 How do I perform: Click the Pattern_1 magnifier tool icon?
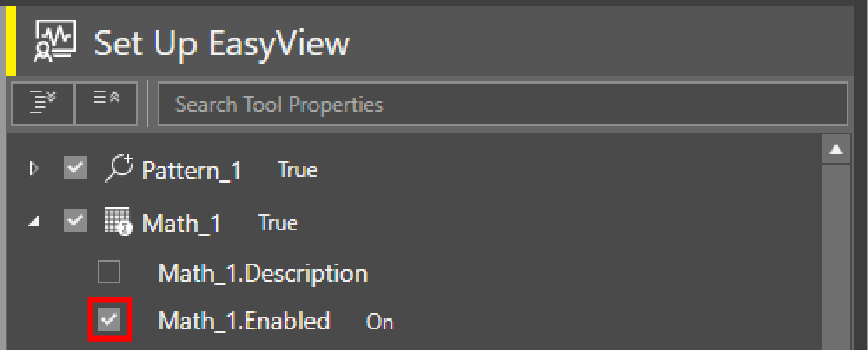(x=119, y=169)
